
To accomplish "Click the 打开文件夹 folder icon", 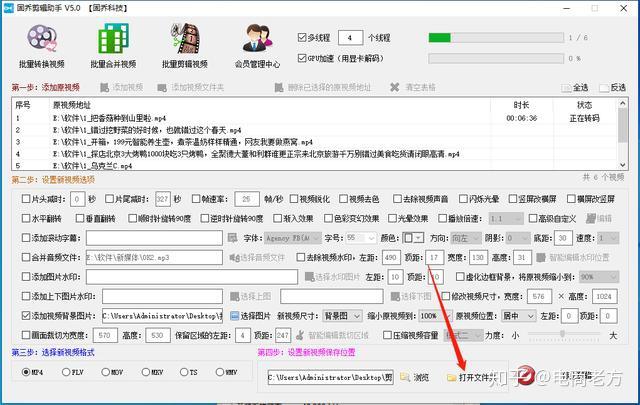I will pyautogui.click(x=451, y=378).
